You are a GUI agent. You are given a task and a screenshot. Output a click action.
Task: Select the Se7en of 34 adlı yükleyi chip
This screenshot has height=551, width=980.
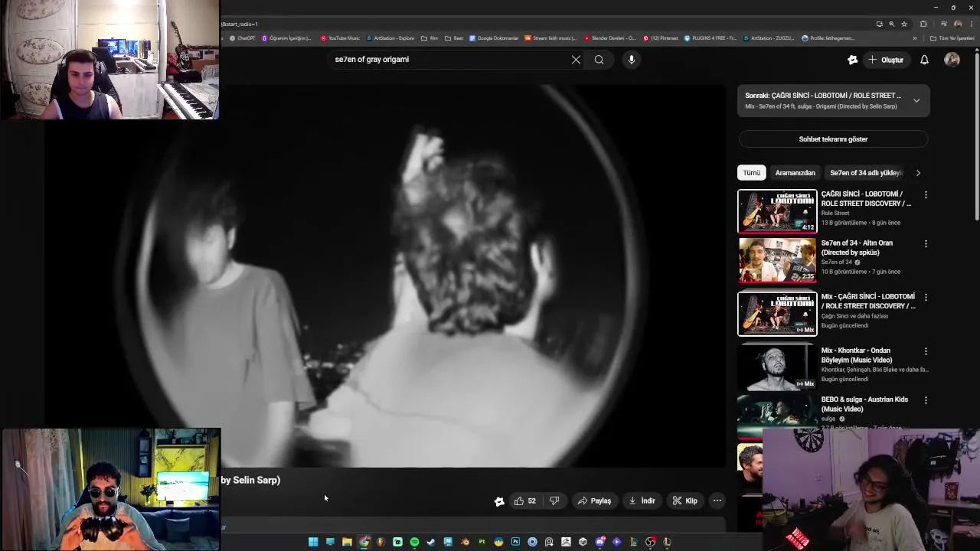tap(866, 173)
